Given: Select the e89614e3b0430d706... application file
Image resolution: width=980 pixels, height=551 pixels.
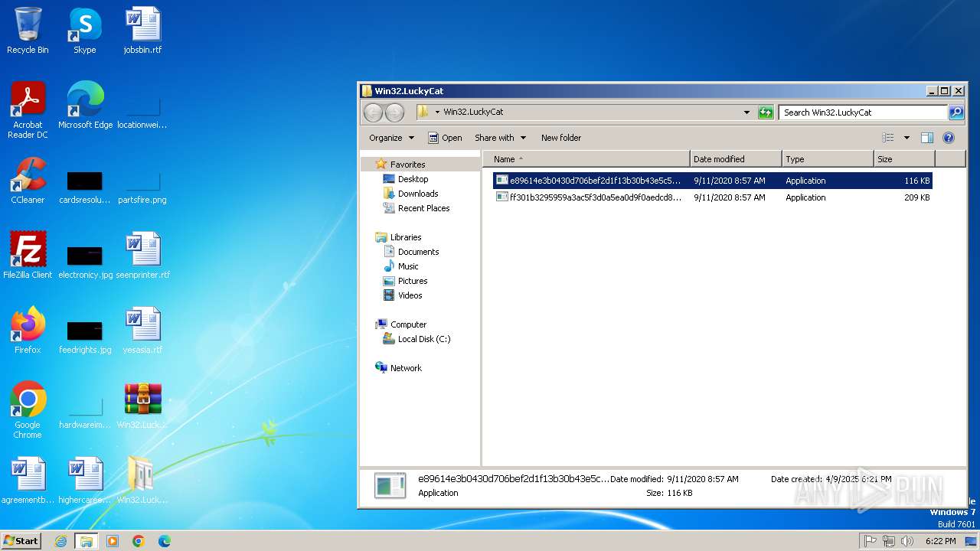Looking at the screenshot, I should 713,181.
